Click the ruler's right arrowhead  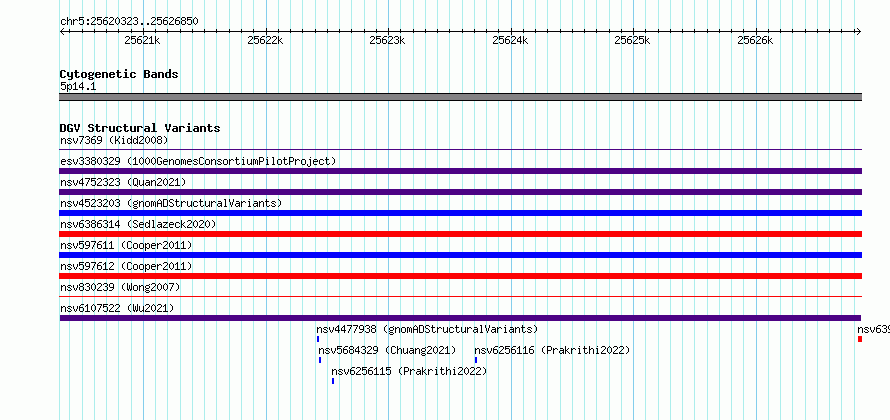859,31
